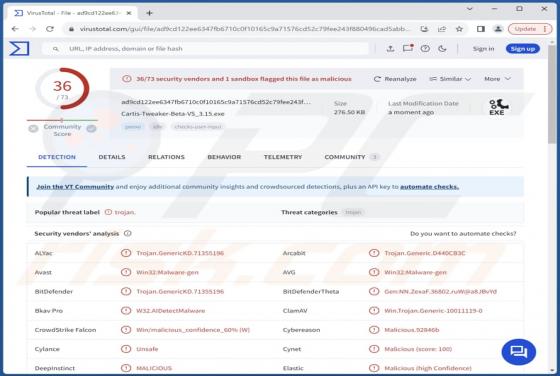
Task: Toggle dark mode moon icon
Action: 442,49
